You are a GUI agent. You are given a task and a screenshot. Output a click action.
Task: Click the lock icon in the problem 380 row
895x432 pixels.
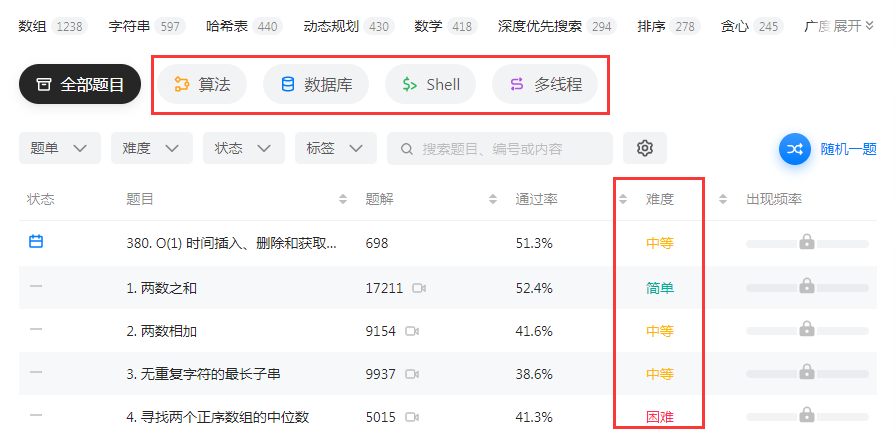point(807,241)
